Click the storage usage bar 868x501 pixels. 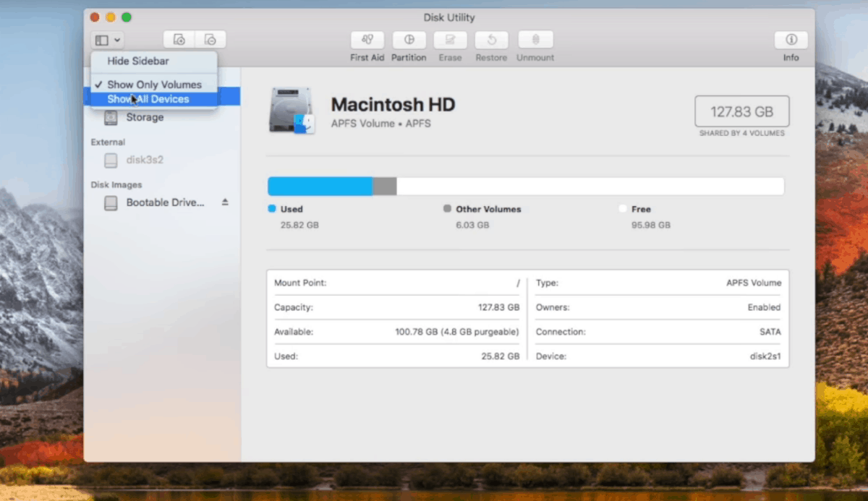526,186
